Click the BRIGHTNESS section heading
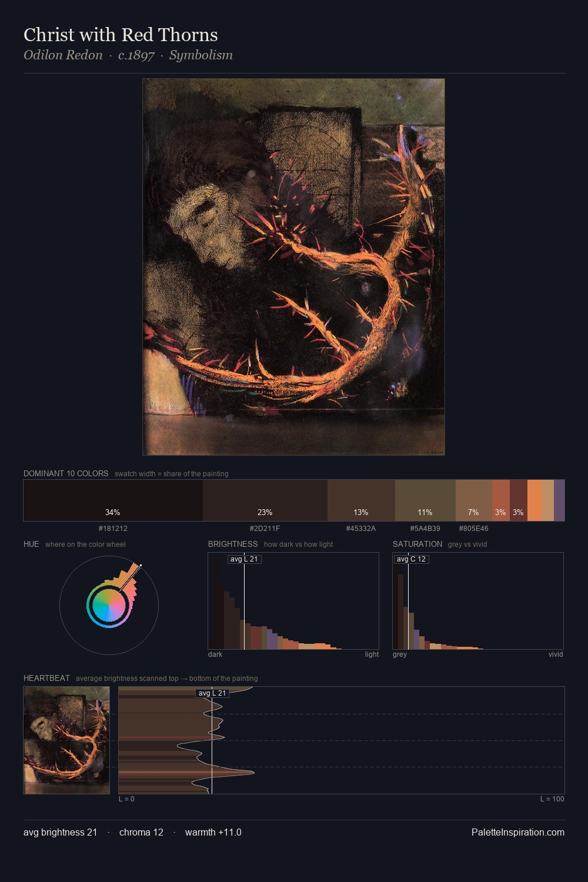This screenshot has height=882, width=588. (x=233, y=544)
